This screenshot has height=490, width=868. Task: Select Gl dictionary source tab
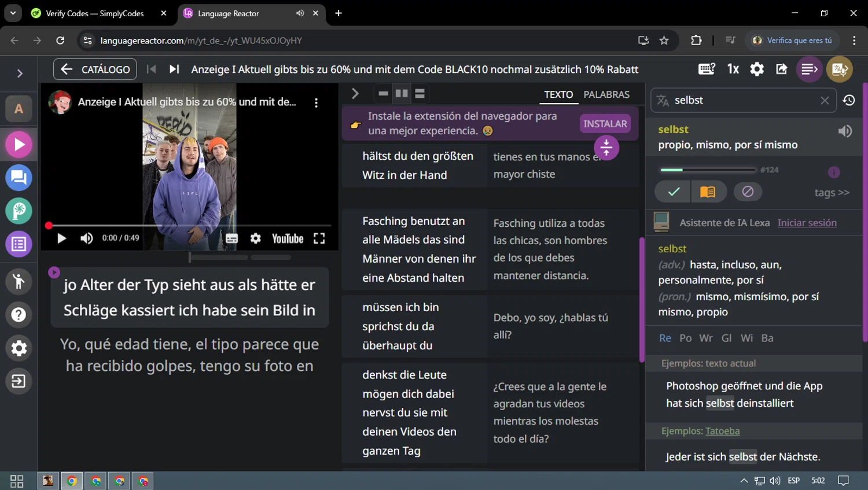tap(727, 338)
